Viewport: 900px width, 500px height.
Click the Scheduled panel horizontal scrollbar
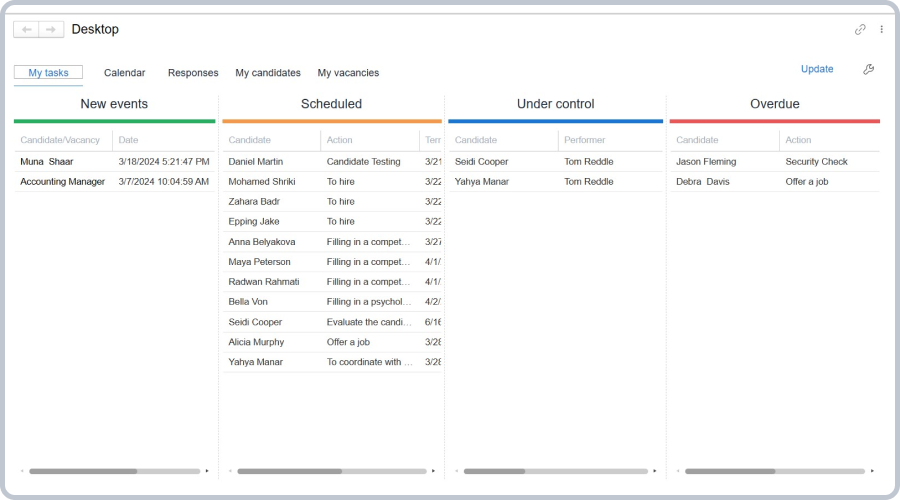point(290,471)
